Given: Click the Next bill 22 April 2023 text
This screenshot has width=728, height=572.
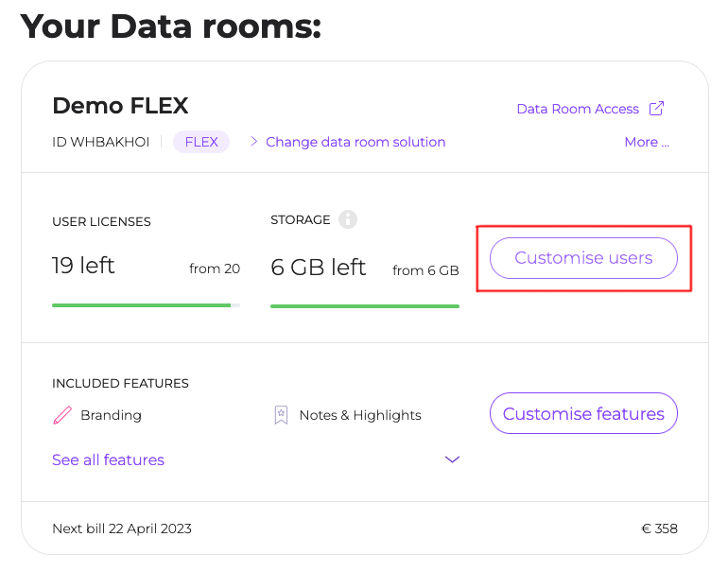Looking at the screenshot, I should coord(122,529).
